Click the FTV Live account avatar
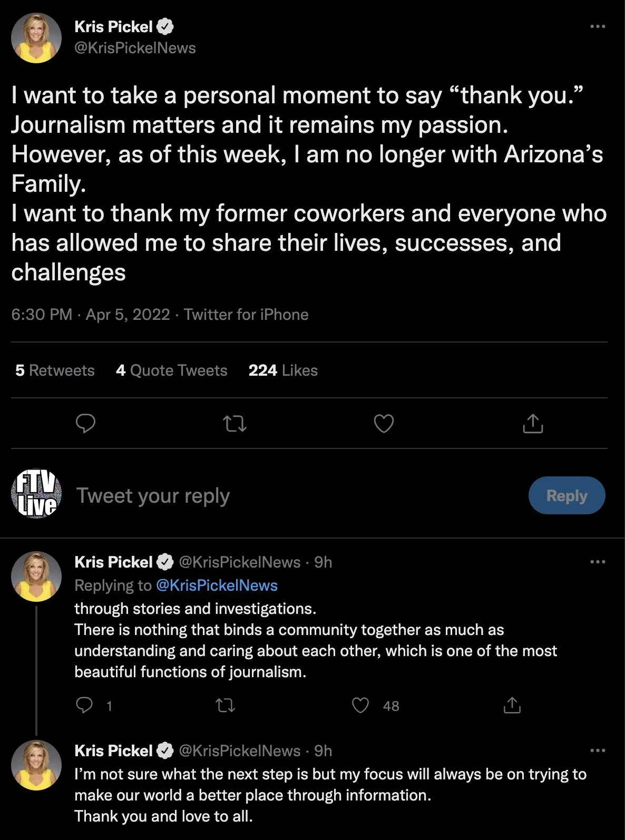Viewport: 625px width, 840px height. pyautogui.click(x=36, y=495)
